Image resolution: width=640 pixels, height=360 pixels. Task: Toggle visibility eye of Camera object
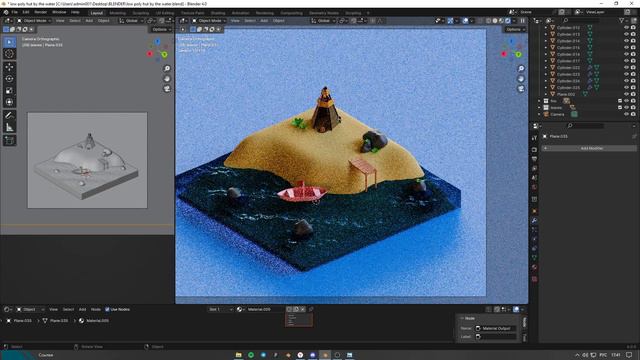pyautogui.click(x=627, y=114)
